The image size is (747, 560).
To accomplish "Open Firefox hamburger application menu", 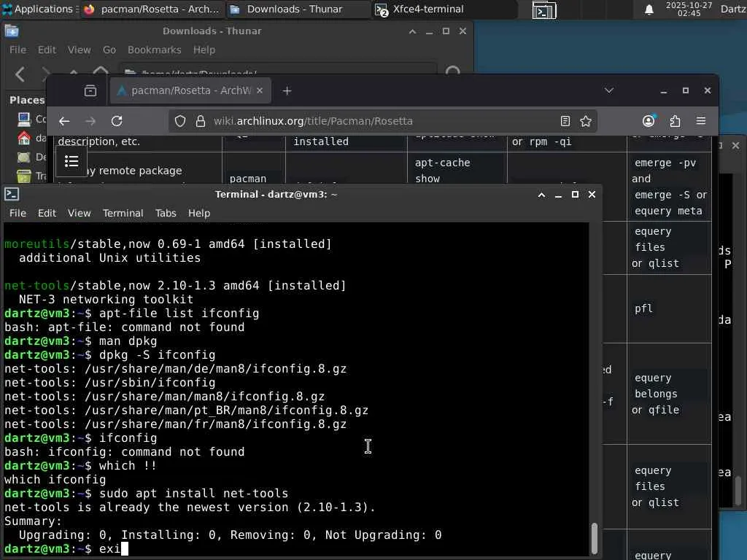I will point(701,121).
